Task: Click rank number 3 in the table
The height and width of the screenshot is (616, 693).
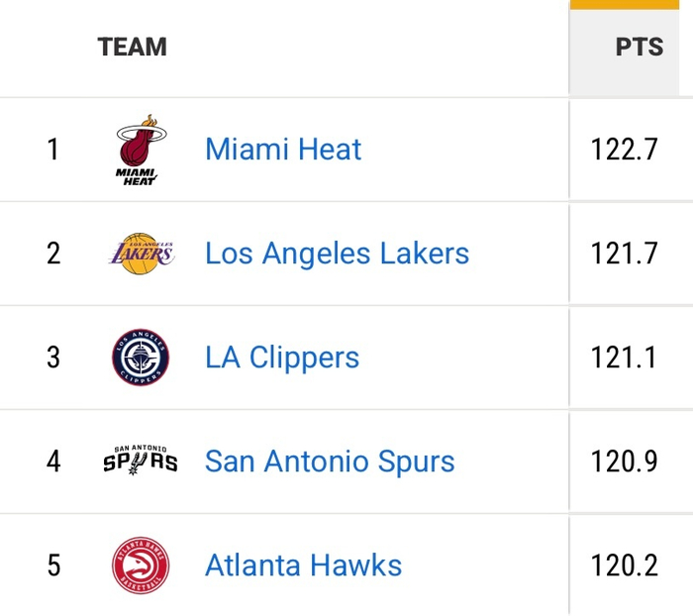Action: tap(53, 358)
